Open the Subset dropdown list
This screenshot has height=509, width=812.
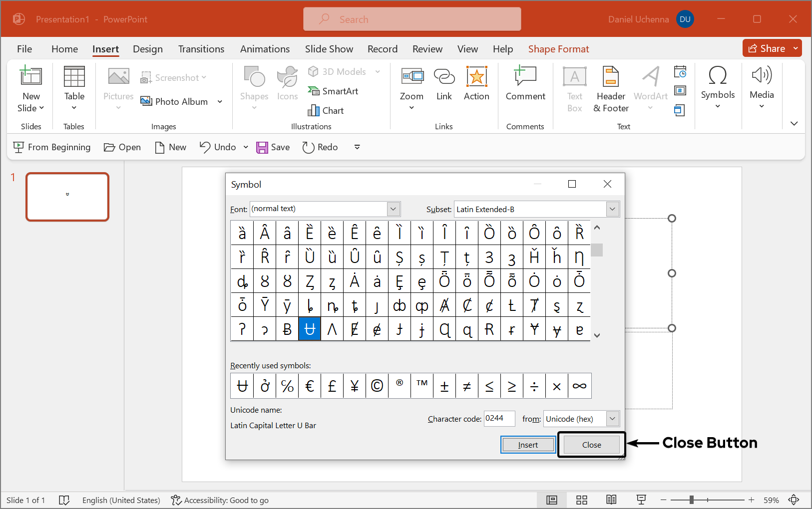coord(612,209)
